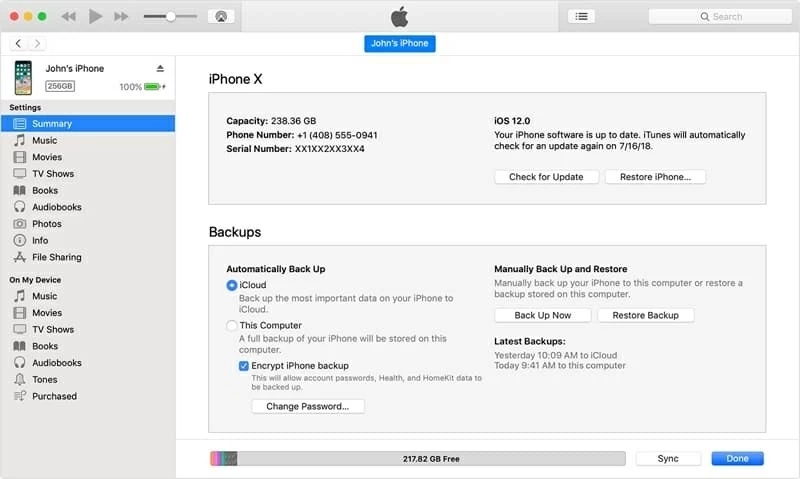
Task: Open the Photos camera icon
Action: (19, 223)
